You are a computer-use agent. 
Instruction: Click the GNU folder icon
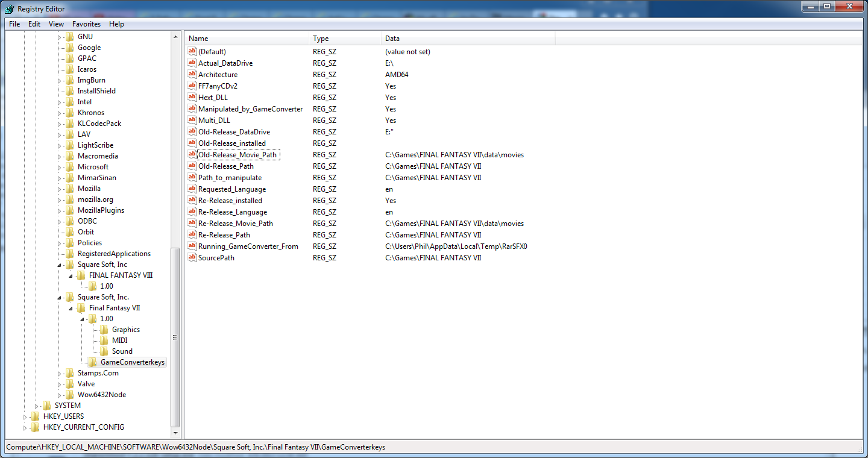point(70,37)
